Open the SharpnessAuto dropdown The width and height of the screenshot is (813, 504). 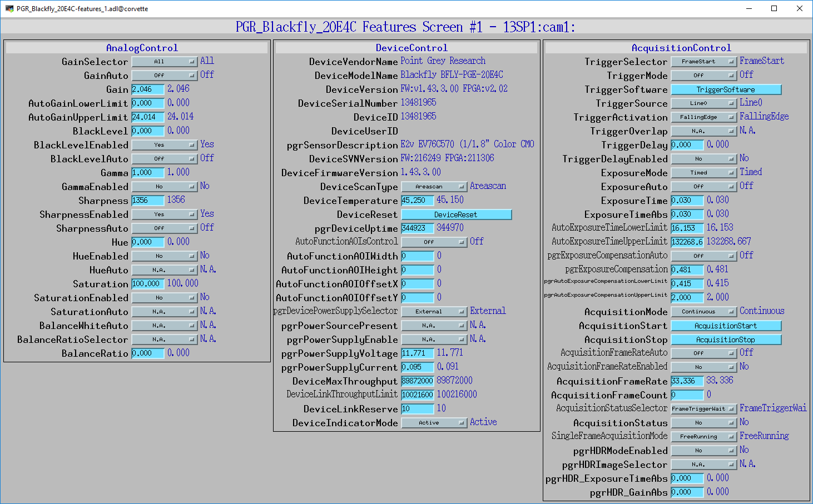(x=165, y=228)
